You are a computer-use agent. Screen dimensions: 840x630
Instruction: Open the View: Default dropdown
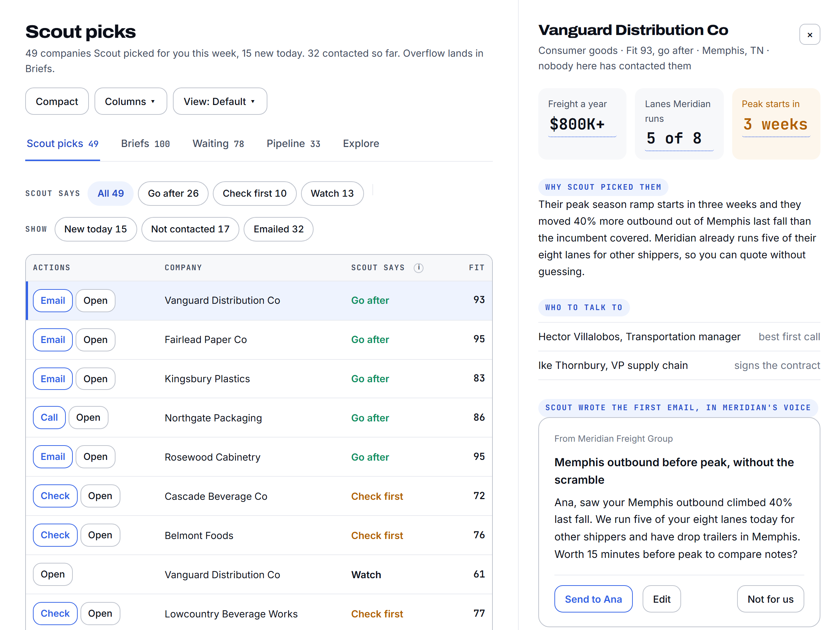(x=220, y=101)
